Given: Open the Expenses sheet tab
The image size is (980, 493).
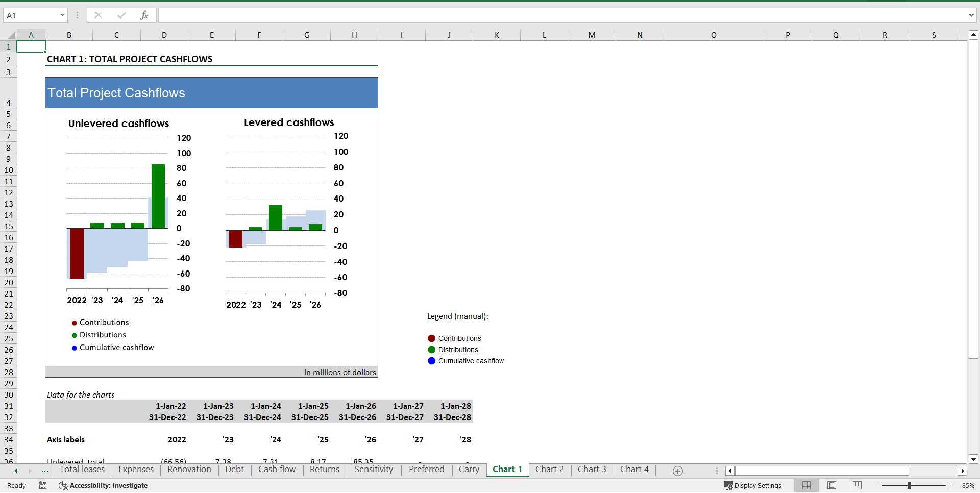Looking at the screenshot, I should click(x=136, y=470).
